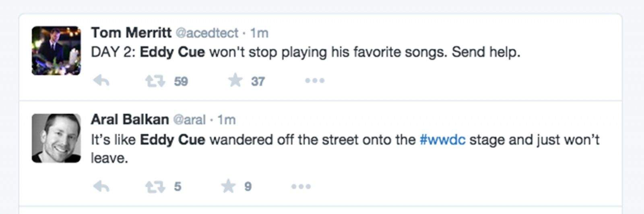This screenshot has width=644, height=214.
Task: Retweet Tom Merritt's Eddy Cue tweet
Action: point(155,81)
